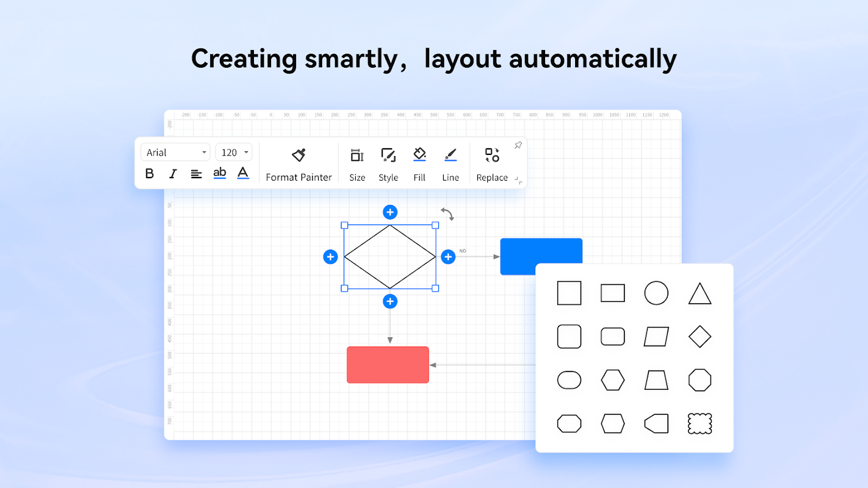Choose the circle shape in panel
Viewport: 868px width, 488px height.
656,293
